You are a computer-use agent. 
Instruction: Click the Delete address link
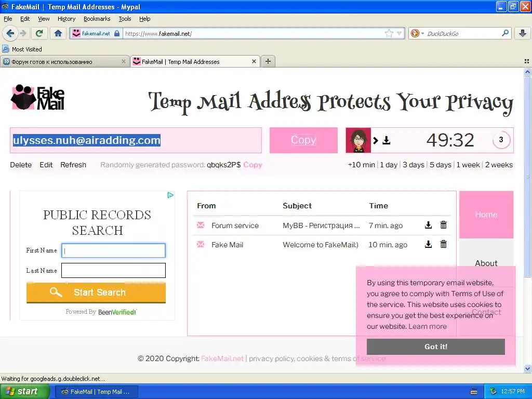[21, 165]
